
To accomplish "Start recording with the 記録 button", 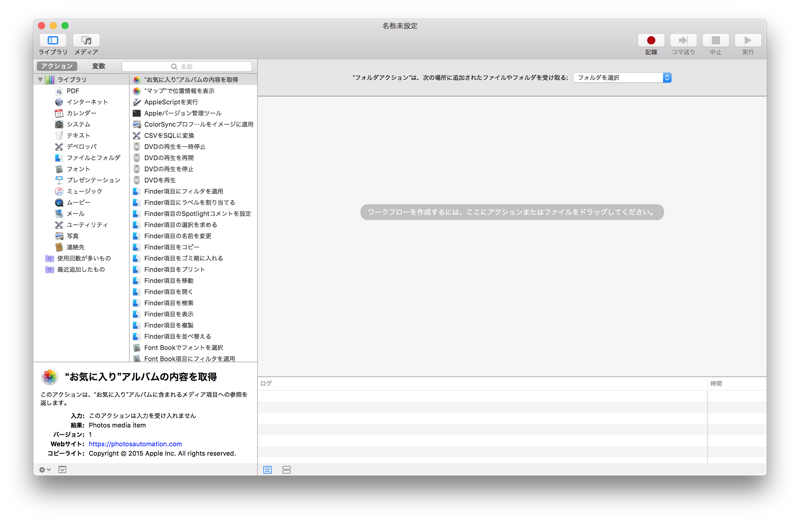I will 651,40.
